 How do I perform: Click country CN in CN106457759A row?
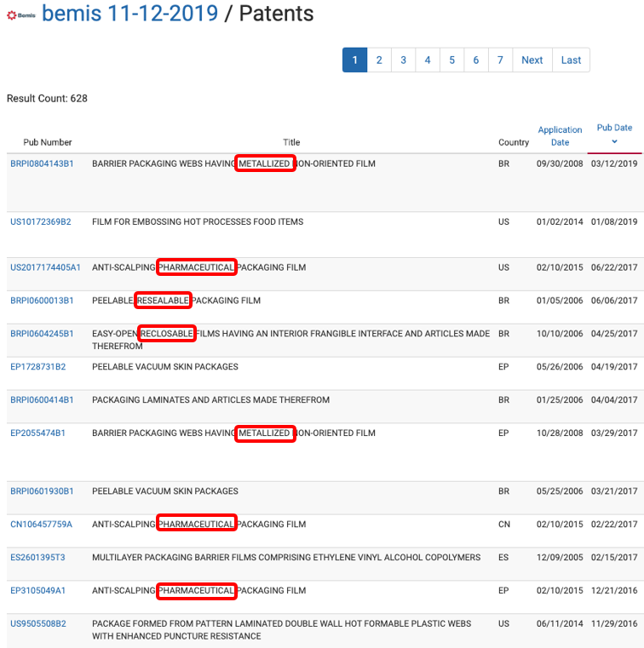coord(504,524)
